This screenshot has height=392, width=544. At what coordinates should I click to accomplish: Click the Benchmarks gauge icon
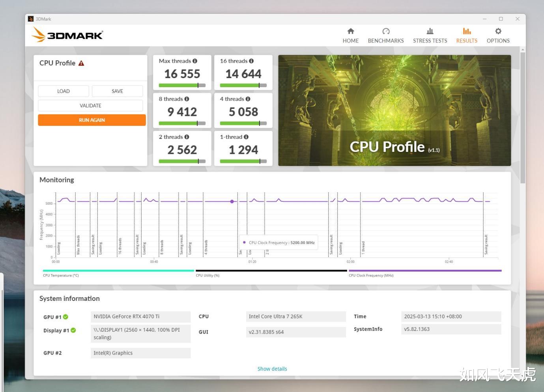pyautogui.click(x=386, y=31)
